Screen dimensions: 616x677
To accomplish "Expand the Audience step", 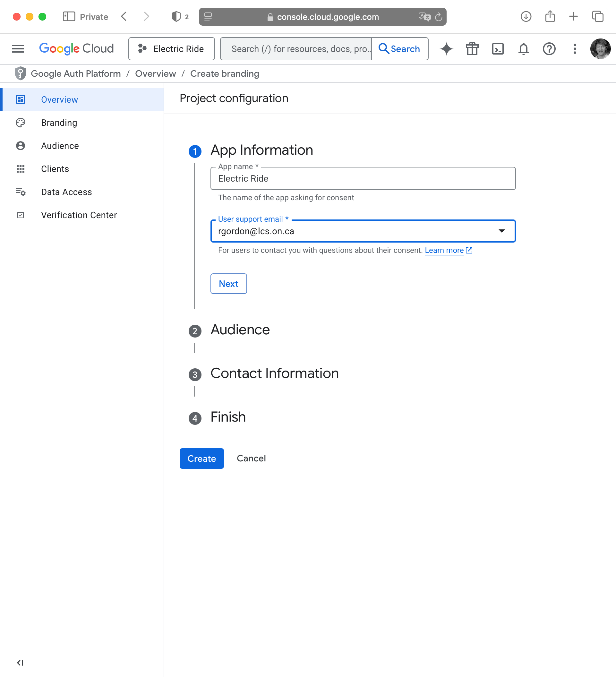I will (240, 330).
